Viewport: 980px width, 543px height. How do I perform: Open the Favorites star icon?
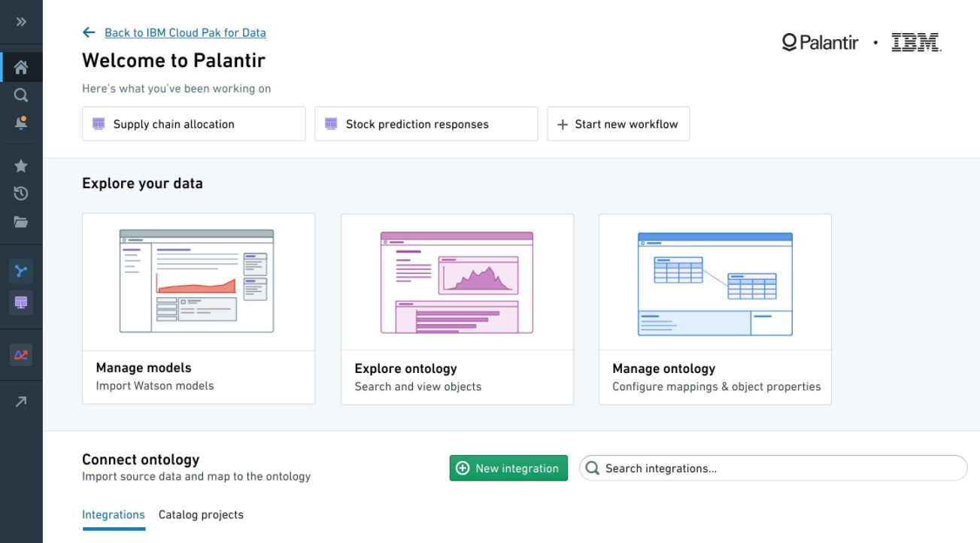pos(21,165)
